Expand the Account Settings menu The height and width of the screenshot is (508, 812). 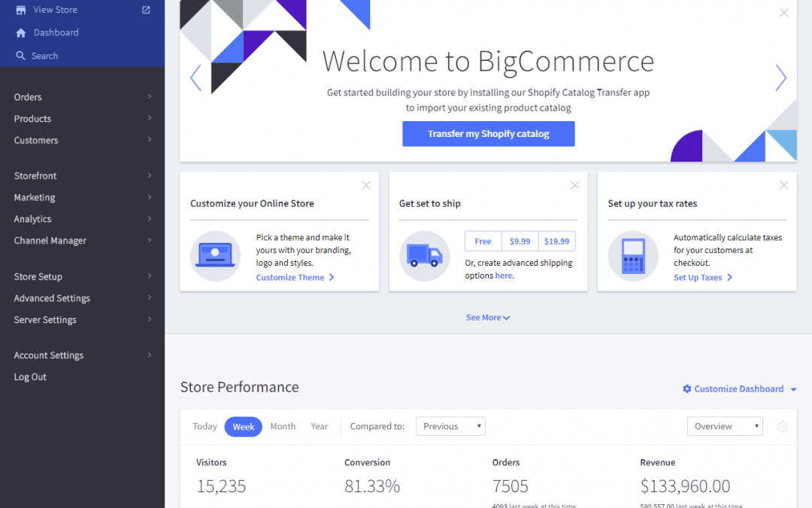point(149,355)
